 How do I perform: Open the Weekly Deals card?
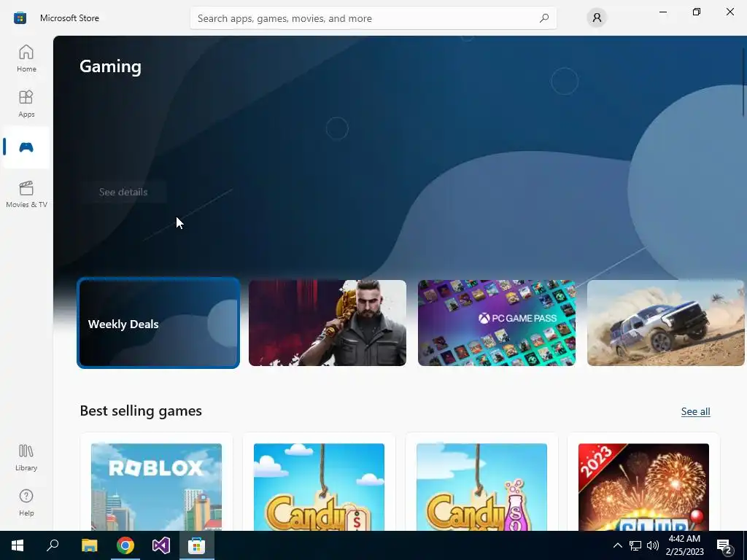click(x=158, y=323)
